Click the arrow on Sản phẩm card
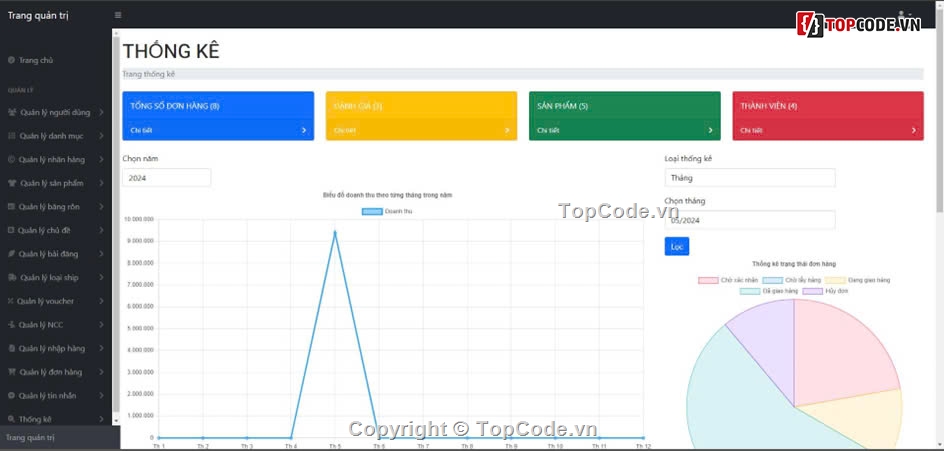 [710, 130]
